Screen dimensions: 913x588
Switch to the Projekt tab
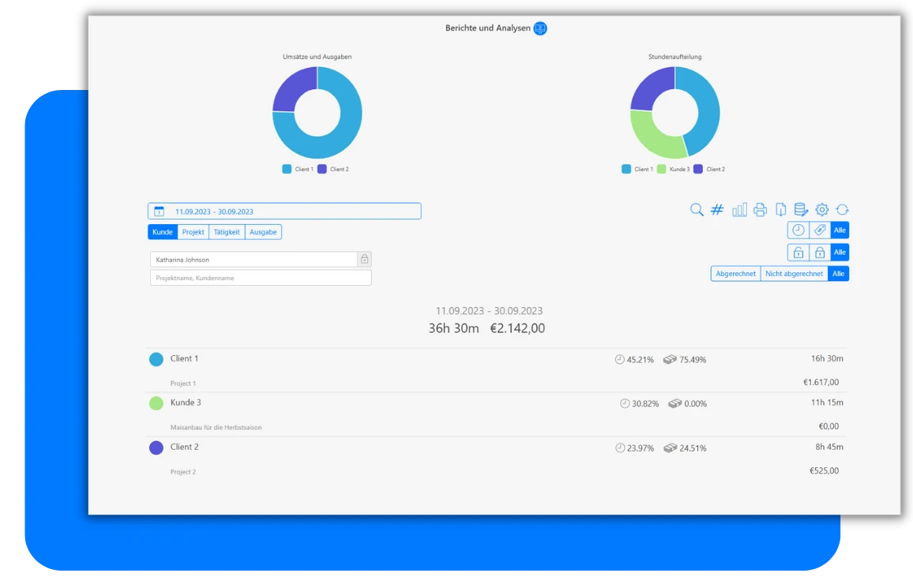[x=193, y=232]
